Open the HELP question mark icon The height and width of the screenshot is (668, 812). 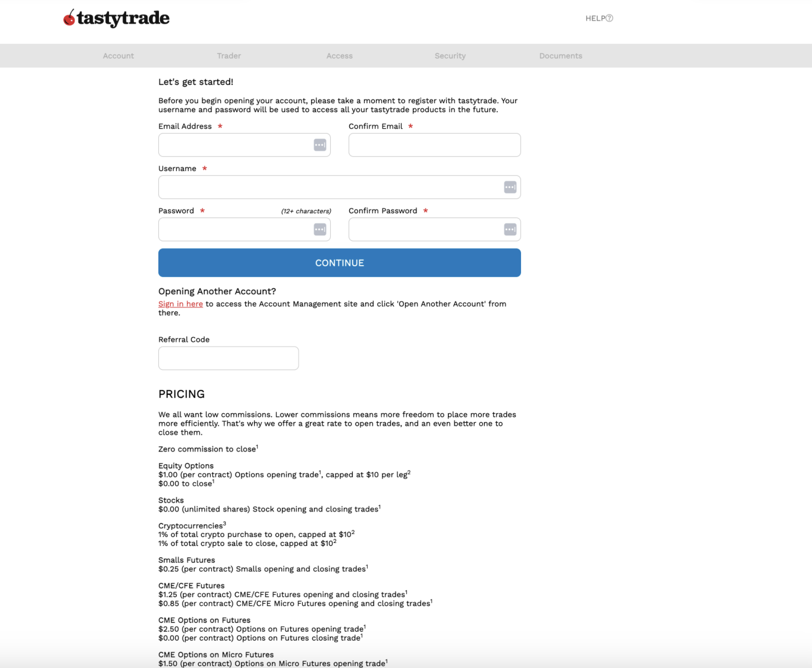click(609, 18)
